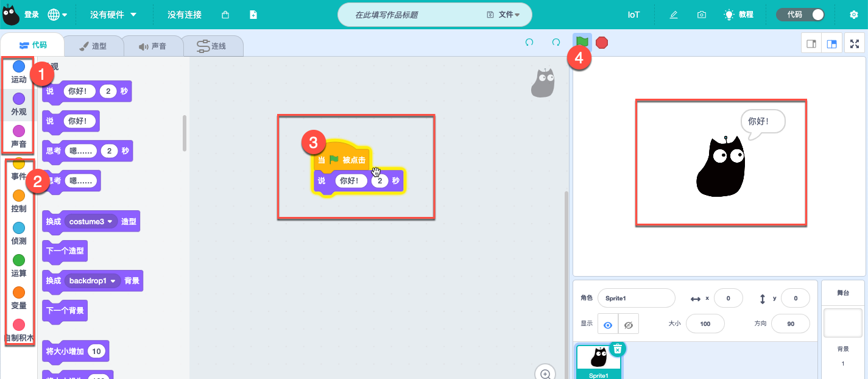Switch to small stage layout
Screen dimensions: 868x379
click(x=811, y=44)
